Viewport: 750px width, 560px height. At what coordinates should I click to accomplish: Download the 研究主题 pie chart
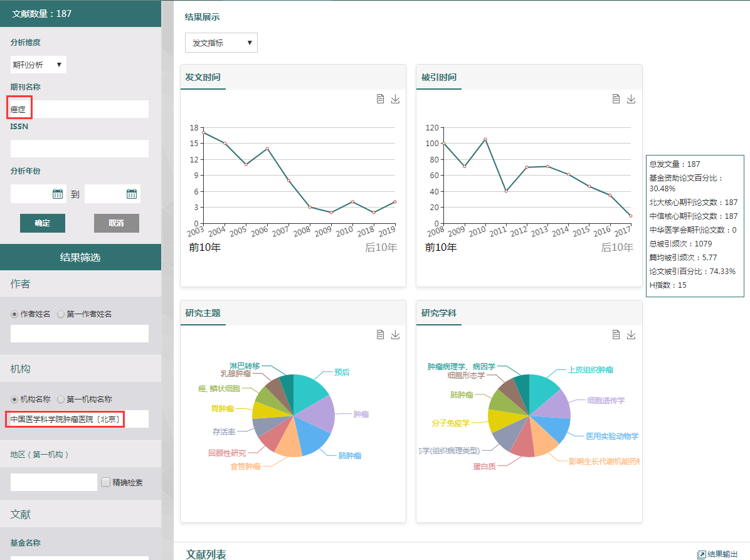point(395,335)
